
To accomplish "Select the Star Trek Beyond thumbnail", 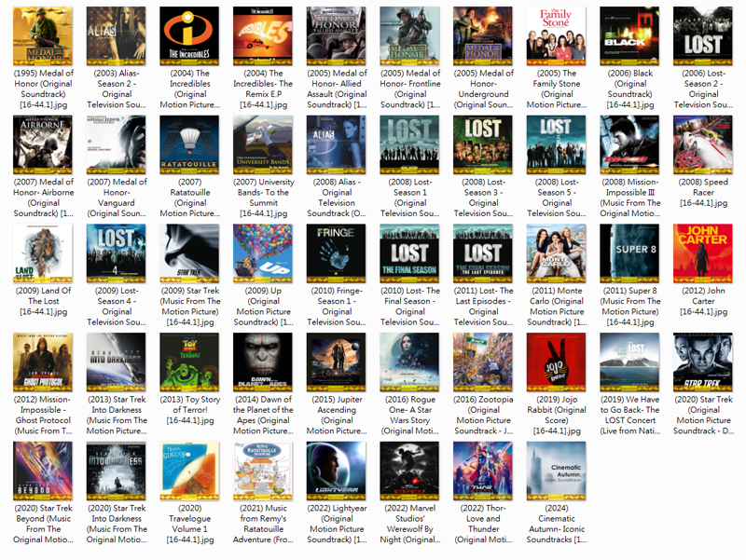I will [43, 471].
